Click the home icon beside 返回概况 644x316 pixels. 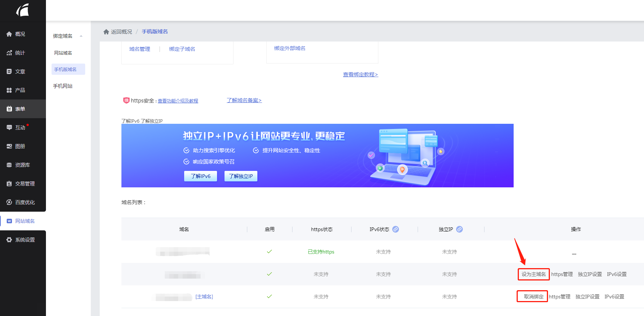tap(106, 32)
